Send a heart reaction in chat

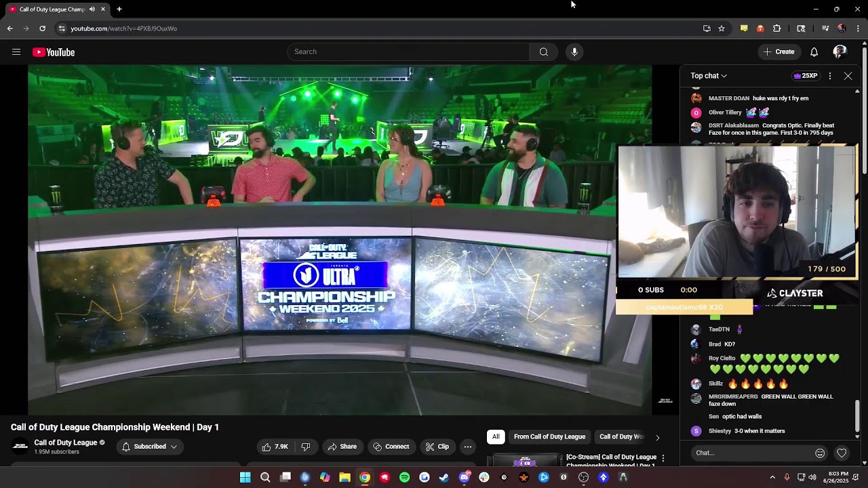(x=842, y=453)
